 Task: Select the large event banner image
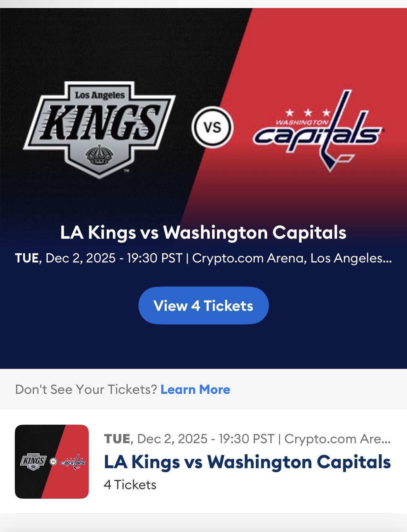[x=203, y=123]
